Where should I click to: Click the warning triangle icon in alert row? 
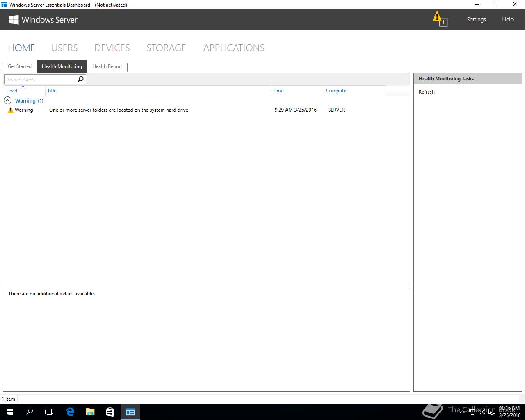point(11,110)
